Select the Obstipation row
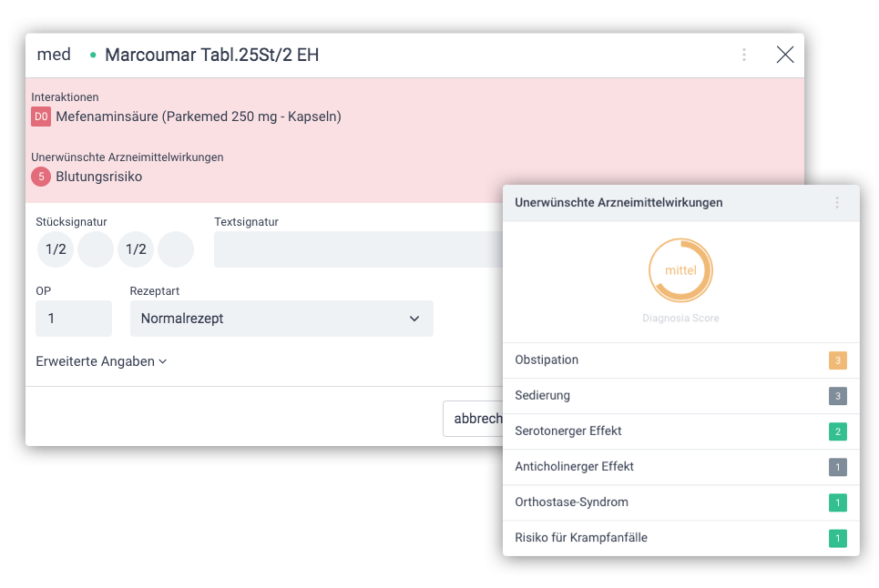This screenshot has height=588, width=879. [681, 360]
